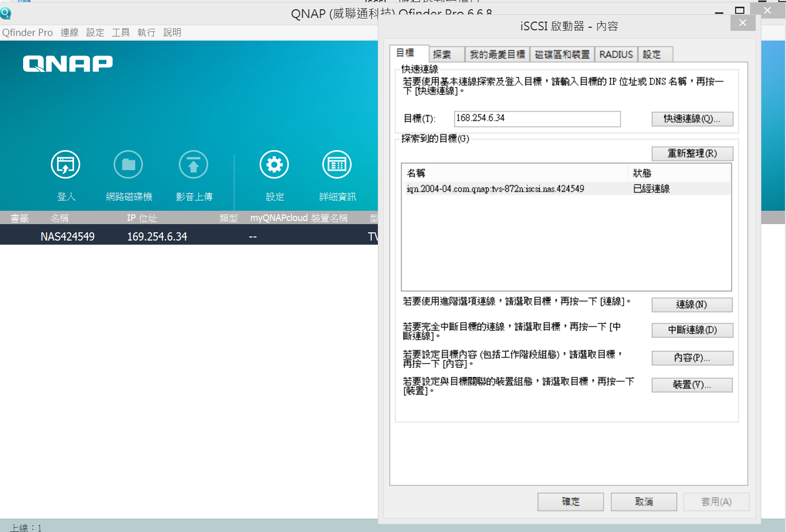Click the 登入 login icon in Qfinder
This screenshot has width=786, height=532.
tap(66, 164)
